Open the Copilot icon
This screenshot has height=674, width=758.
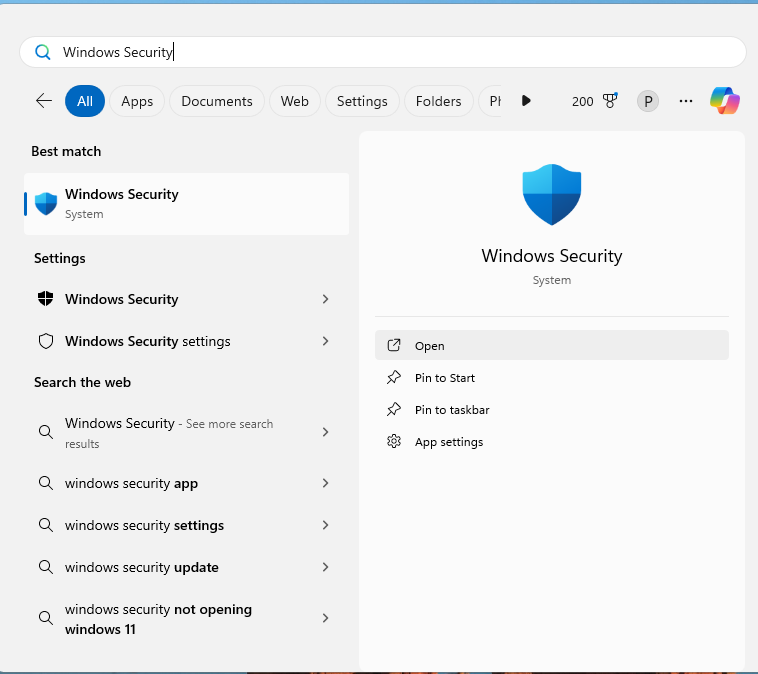point(725,101)
